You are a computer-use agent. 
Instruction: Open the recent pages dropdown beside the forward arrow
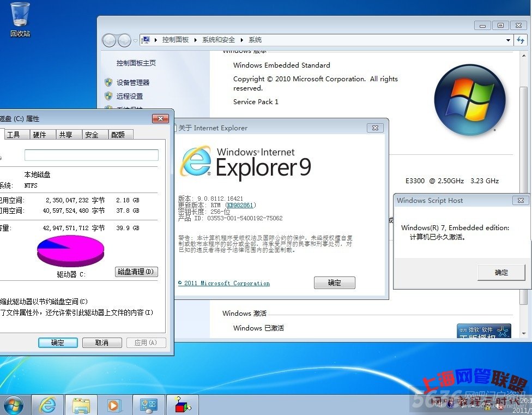click(135, 41)
